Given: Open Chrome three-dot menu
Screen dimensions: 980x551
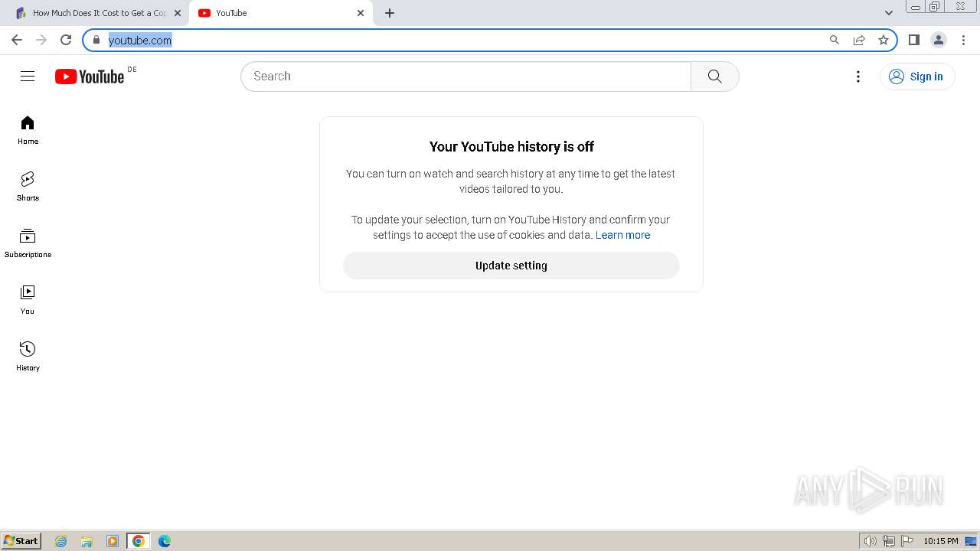Looking at the screenshot, I should click(963, 40).
